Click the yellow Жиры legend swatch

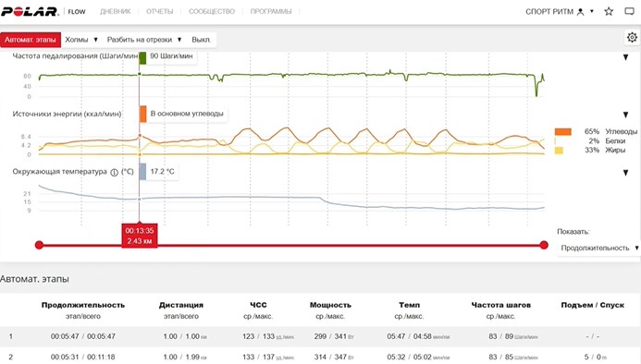[x=559, y=151]
